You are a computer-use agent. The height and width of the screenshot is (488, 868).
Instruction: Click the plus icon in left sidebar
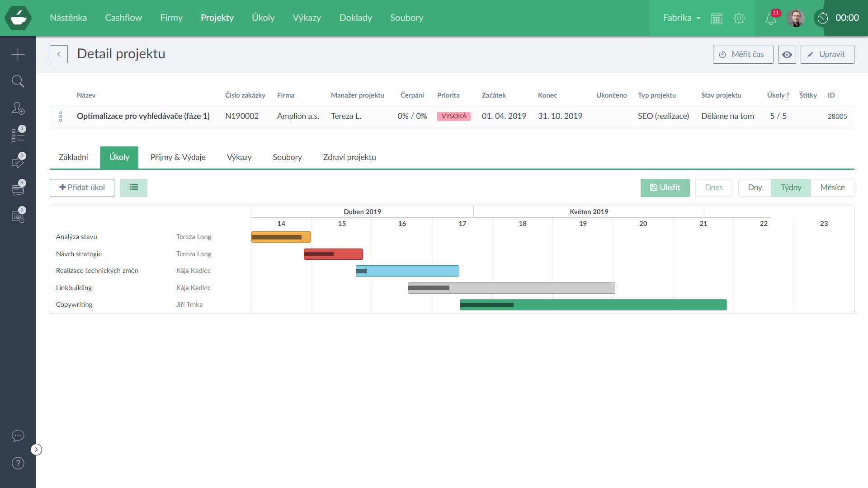coord(18,54)
